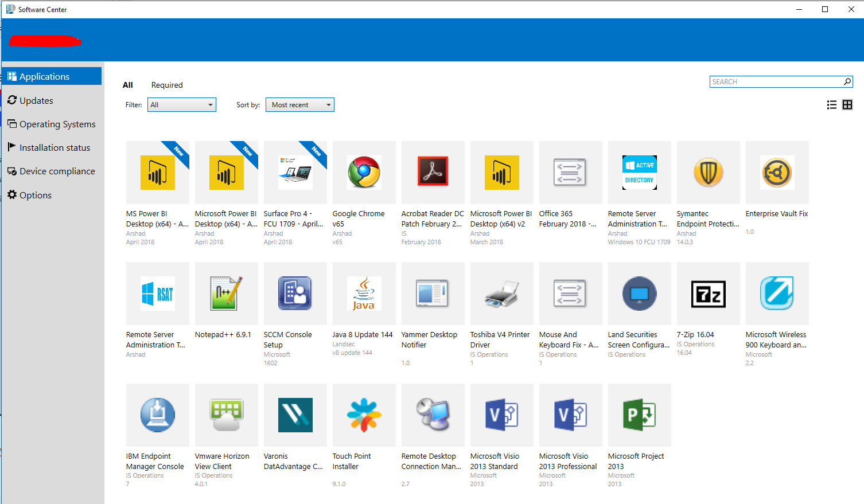Open Microsoft Visio 2013 Standard icon
Image resolution: width=864 pixels, height=504 pixels.
[x=502, y=415]
